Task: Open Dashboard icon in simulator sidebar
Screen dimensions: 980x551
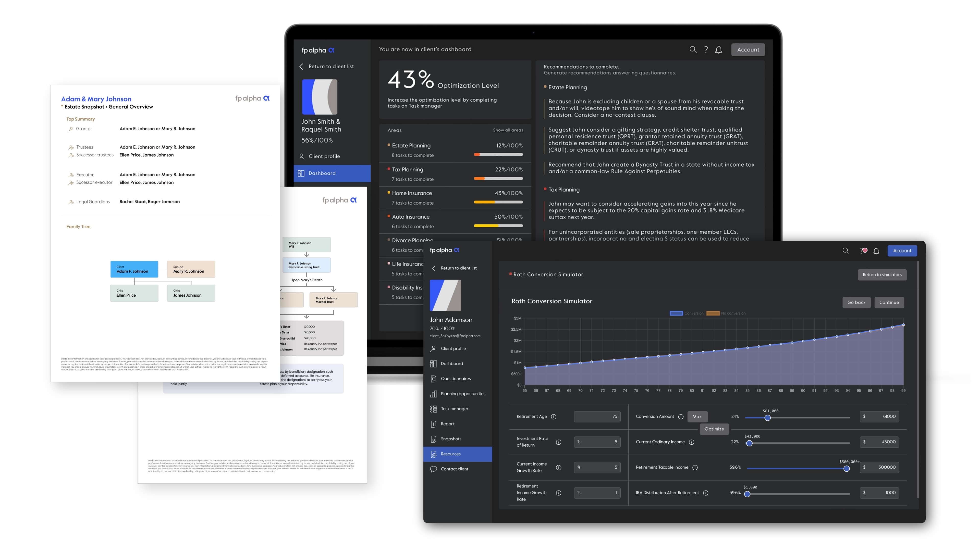Action: pos(433,364)
